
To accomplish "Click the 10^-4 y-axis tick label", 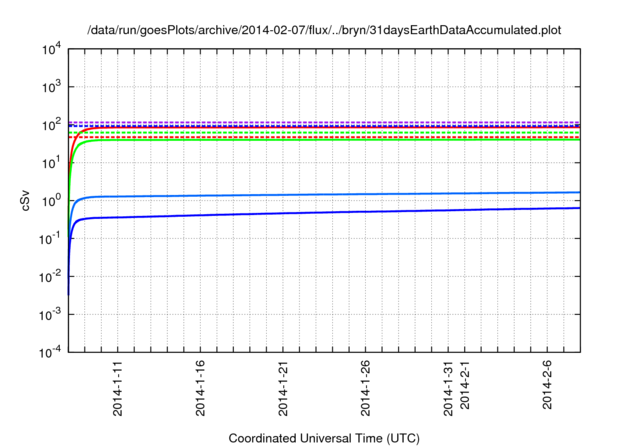I will (x=51, y=352).
